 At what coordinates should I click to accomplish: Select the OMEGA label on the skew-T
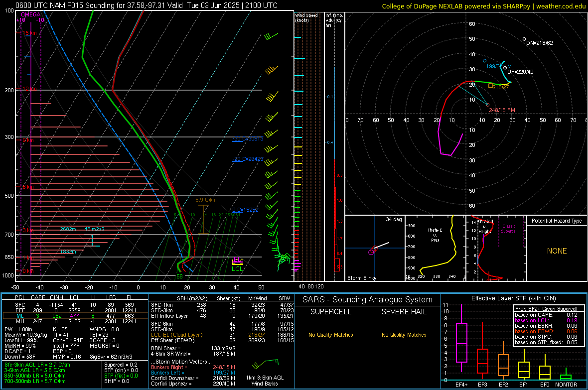point(30,14)
